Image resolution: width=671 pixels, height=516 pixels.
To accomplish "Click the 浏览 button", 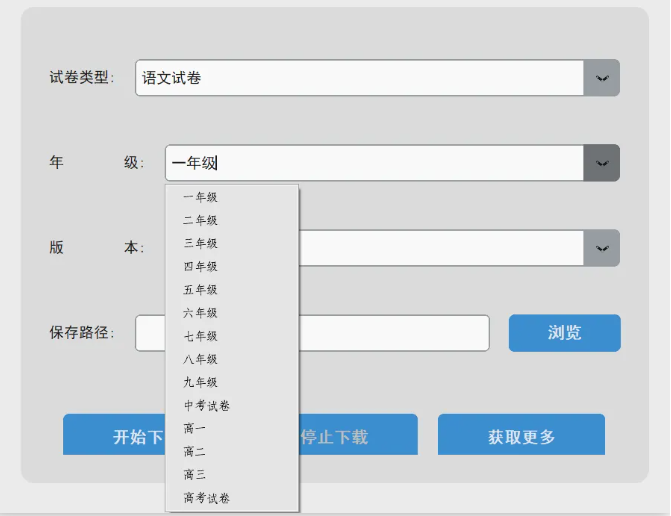I will (564, 333).
